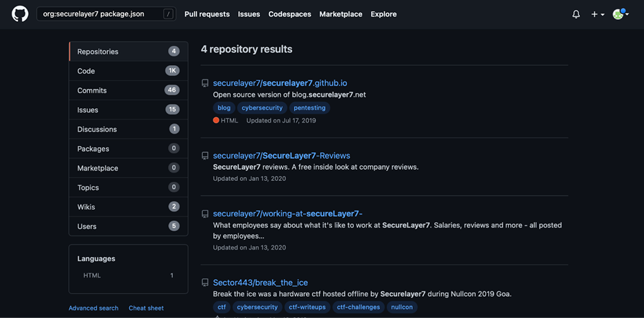Click cybersecurity tag under break_the_ice
The height and width of the screenshot is (318, 644).
[257, 307]
